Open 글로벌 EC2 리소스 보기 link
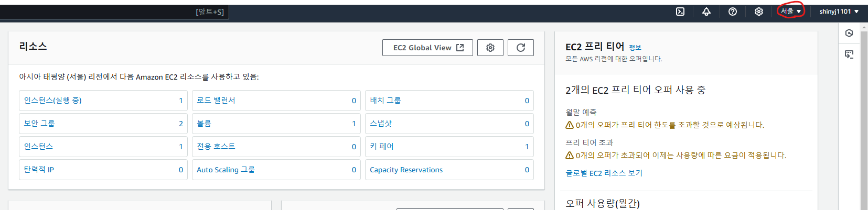 click(604, 173)
